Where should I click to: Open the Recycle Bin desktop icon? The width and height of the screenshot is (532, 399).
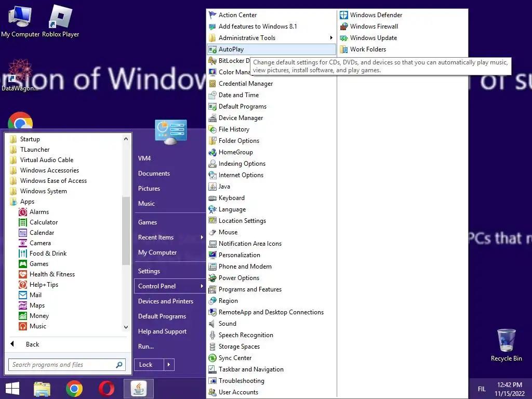[506, 345]
